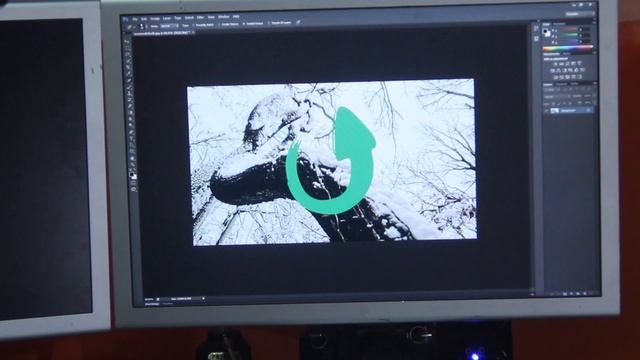Screen dimensions: 640x360
Task: Open the Edit menu
Action: (144, 19)
